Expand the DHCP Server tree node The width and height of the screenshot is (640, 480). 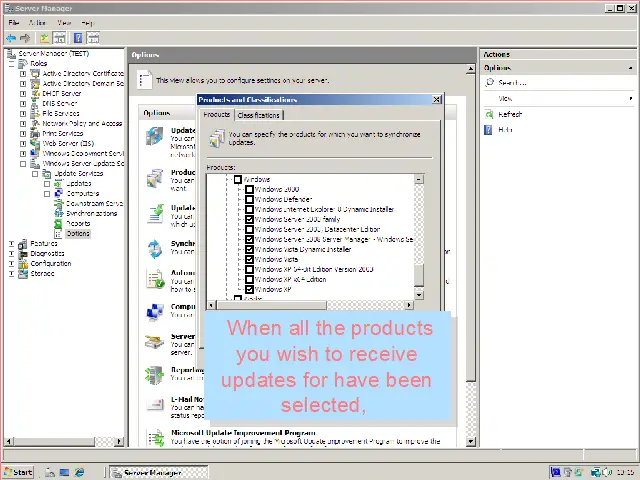[23, 93]
